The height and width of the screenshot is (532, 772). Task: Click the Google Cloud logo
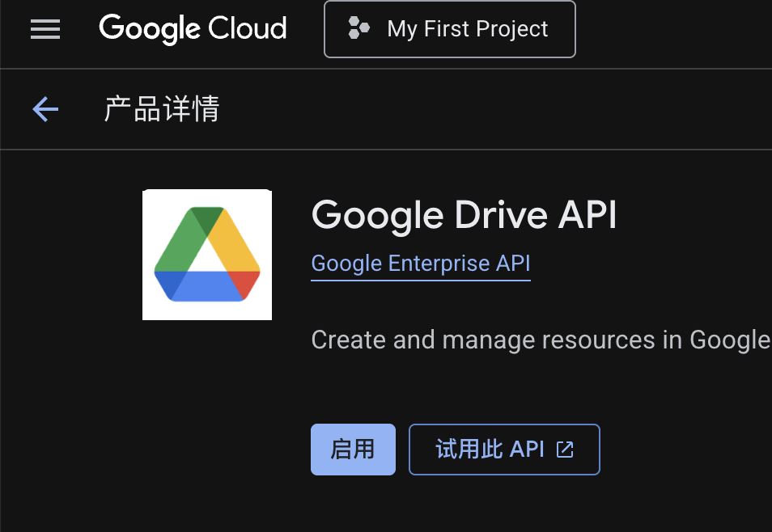[193, 29]
